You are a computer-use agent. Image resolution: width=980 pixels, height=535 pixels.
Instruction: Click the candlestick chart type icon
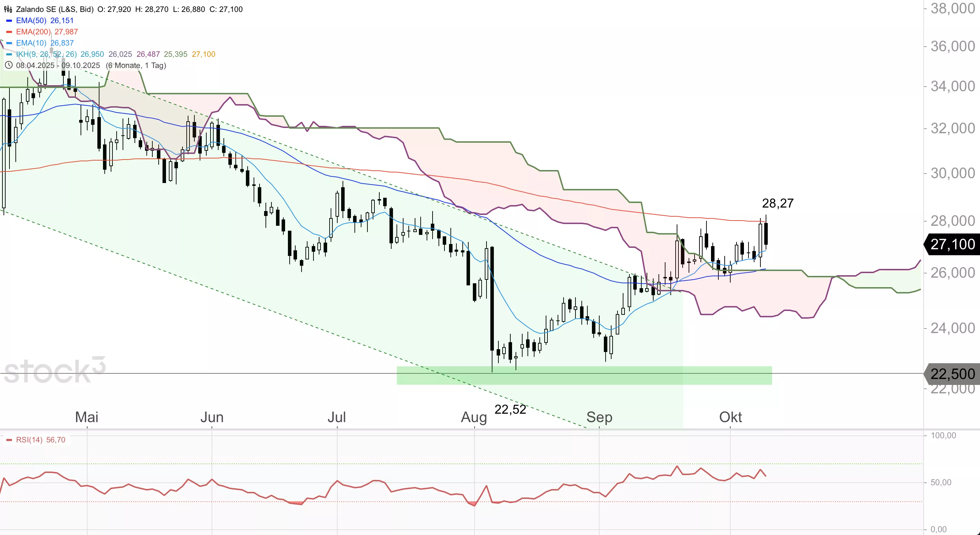pyautogui.click(x=8, y=9)
